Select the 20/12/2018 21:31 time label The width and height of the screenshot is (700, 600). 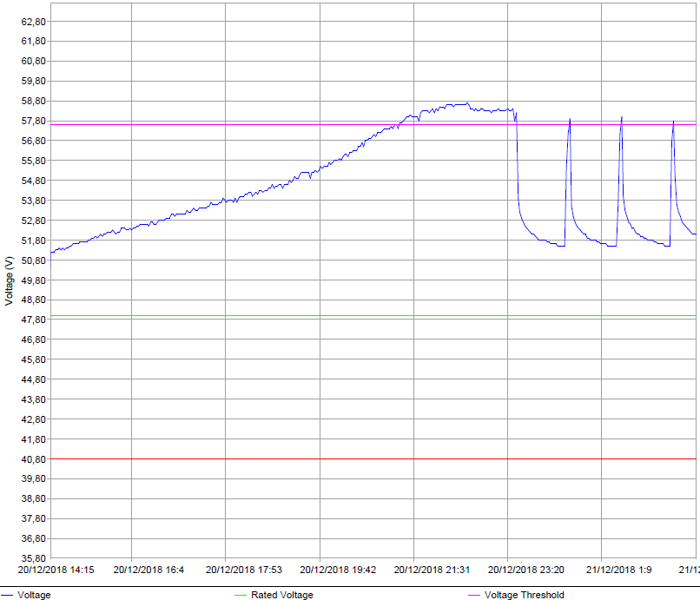[432, 570]
